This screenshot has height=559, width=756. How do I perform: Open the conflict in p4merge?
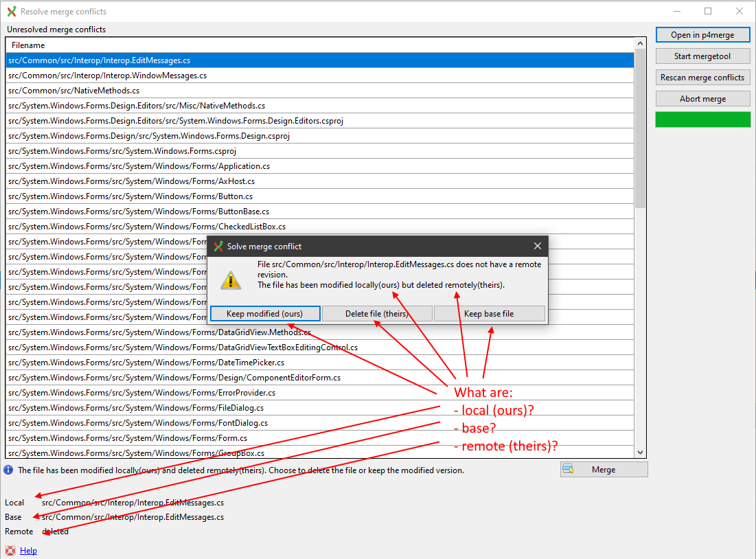[x=702, y=34]
